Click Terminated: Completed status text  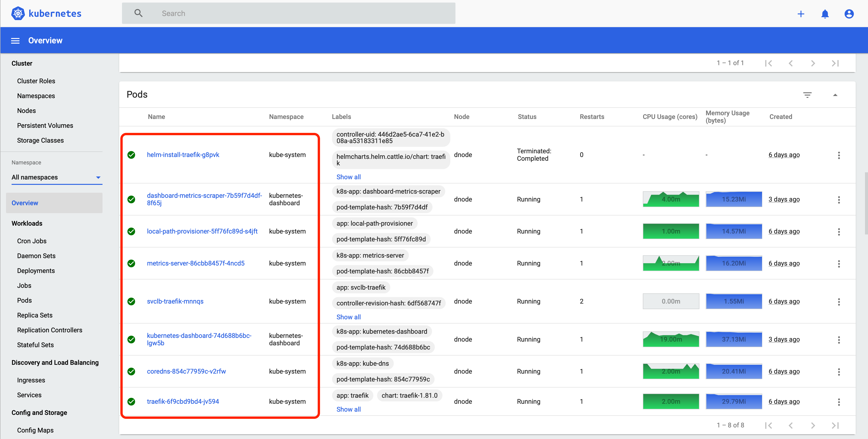click(x=534, y=155)
